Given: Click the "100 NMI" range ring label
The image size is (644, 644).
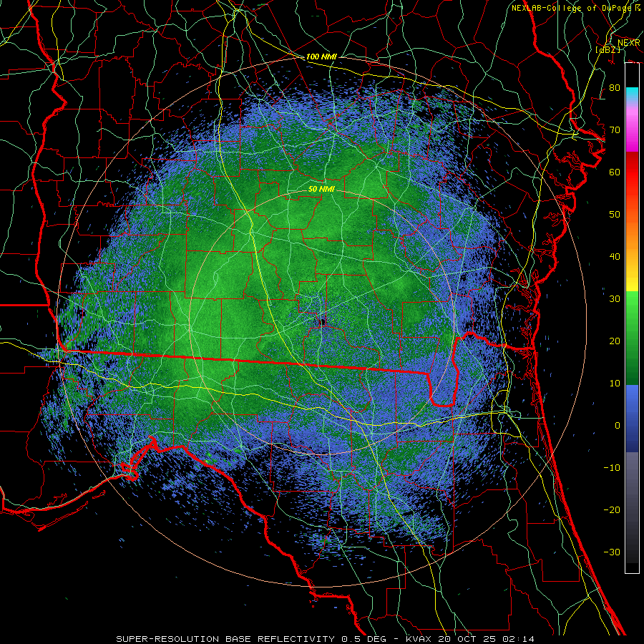Looking at the screenshot, I should [321, 57].
